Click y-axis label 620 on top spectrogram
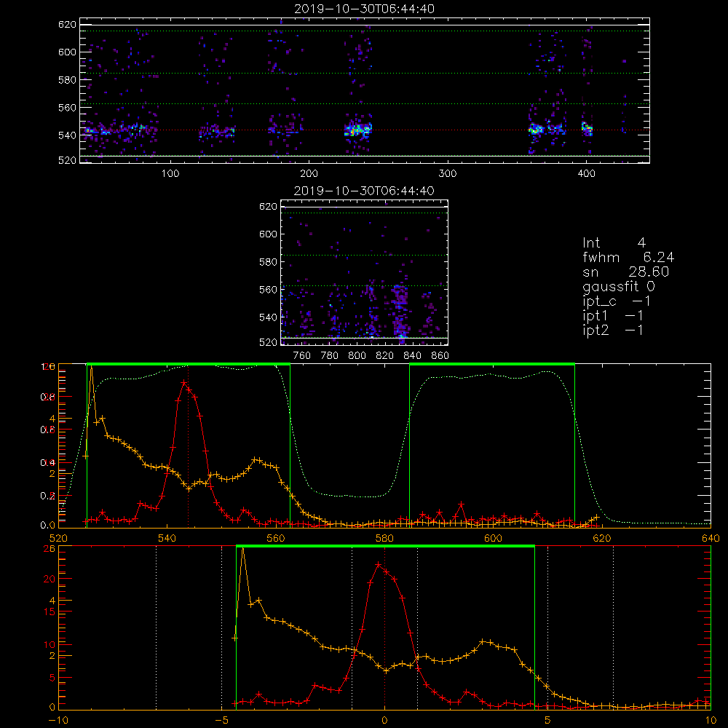Screen dimensions: 728x728 click(67, 24)
